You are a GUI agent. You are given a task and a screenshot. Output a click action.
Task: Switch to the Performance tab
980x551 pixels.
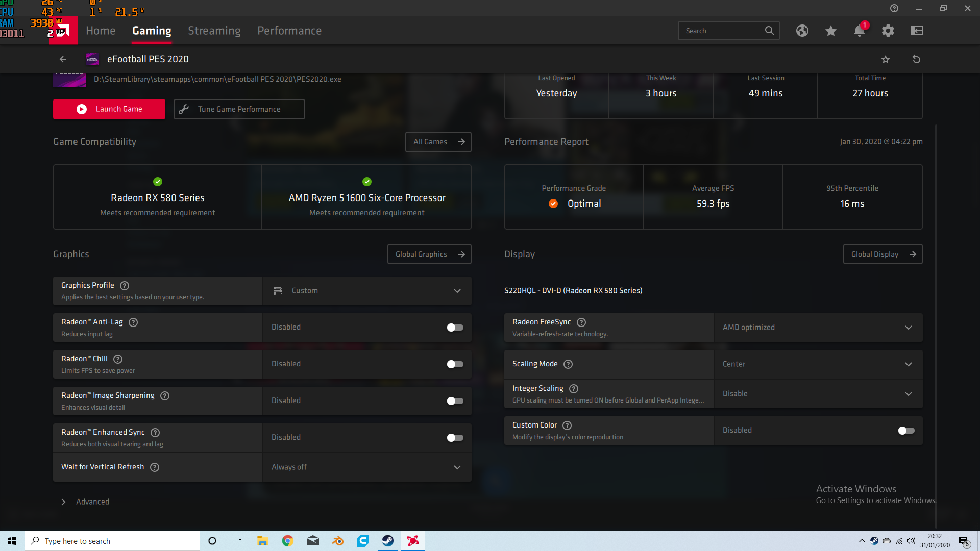(x=289, y=31)
